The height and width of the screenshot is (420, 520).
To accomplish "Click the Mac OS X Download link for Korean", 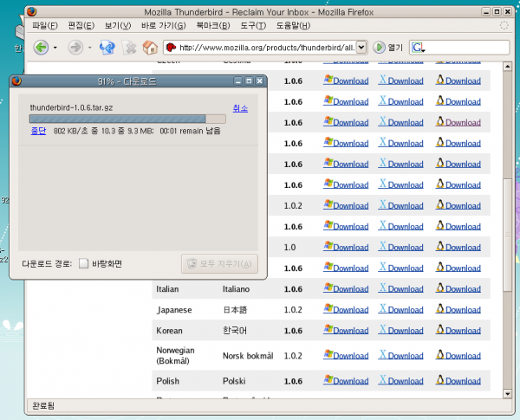I will coord(400,330).
